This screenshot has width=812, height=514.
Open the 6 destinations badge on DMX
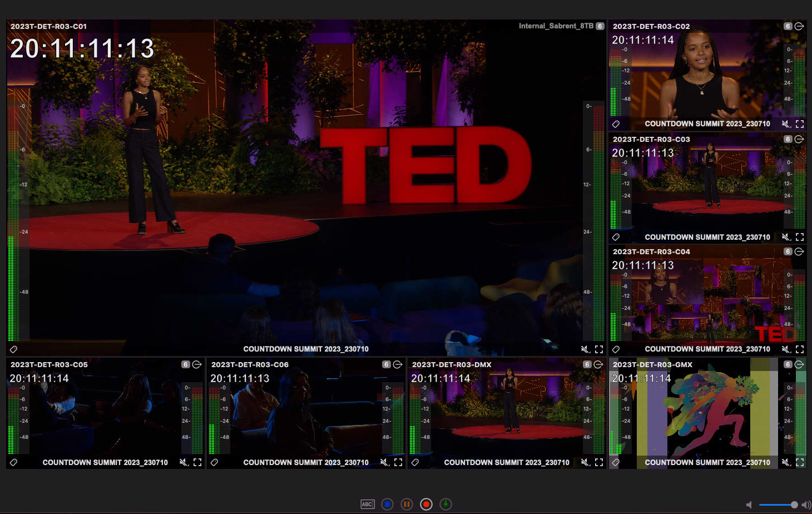[x=587, y=364]
